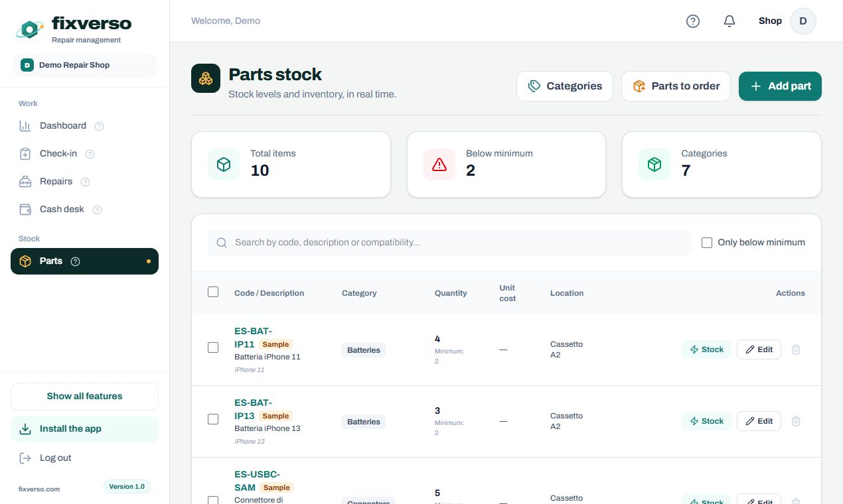Screen dimensions: 843x504
Task: Click the fixverso logo icon
Action: (x=29, y=29)
